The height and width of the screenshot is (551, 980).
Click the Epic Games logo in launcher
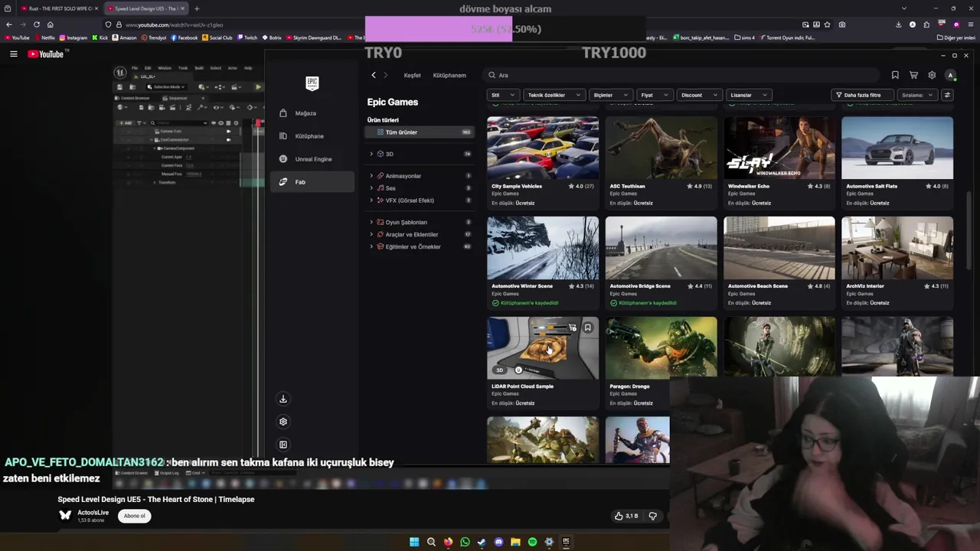312,83
